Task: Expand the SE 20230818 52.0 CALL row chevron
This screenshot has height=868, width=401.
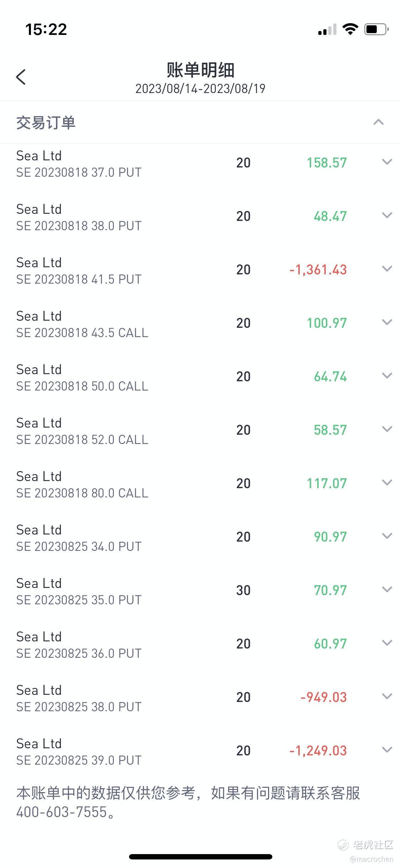Action: click(x=387, y=429)
